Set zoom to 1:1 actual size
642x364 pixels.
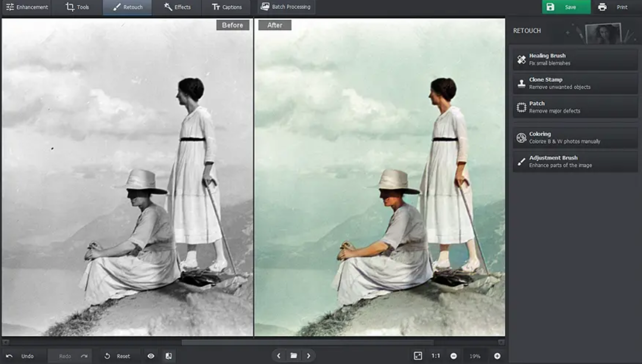click(x=435, y=356)
